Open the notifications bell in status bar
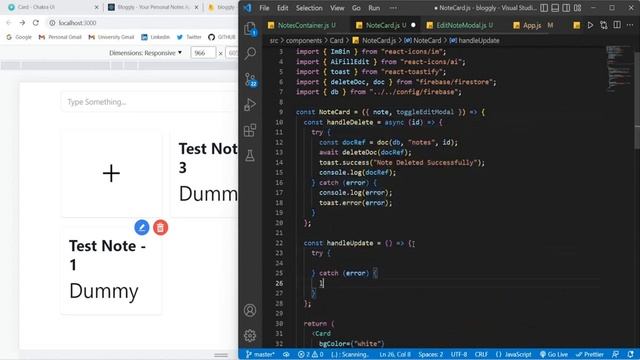The height and width of the screenshot is (360, 640). tap(631, 354)
